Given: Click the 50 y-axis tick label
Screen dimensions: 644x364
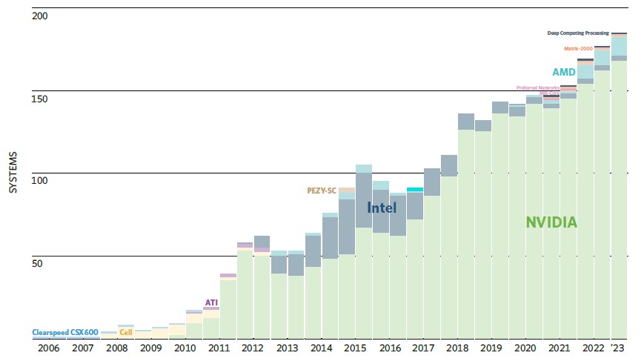Looking at the screenshot, I should (x=37, y=263).
